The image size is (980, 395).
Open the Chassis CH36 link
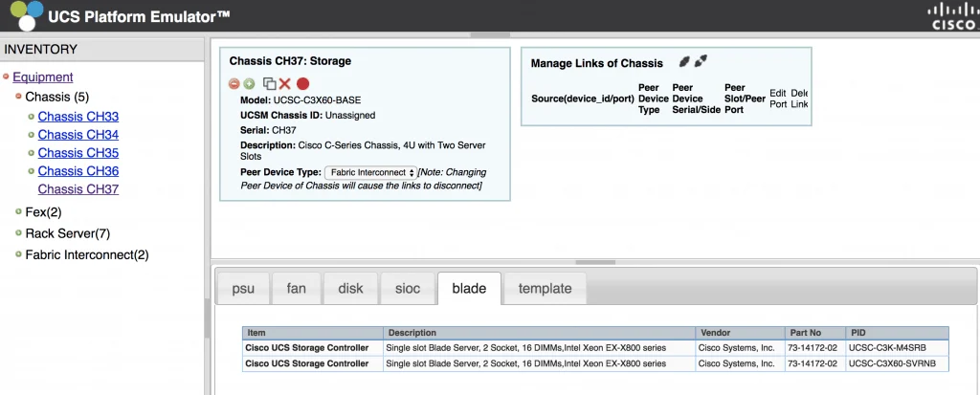point(78,170)
